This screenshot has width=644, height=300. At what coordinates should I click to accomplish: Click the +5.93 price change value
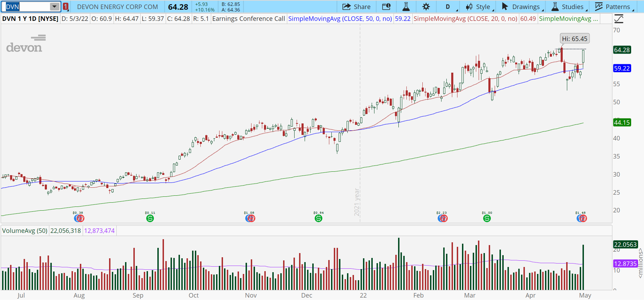click(x=201, y=4)
